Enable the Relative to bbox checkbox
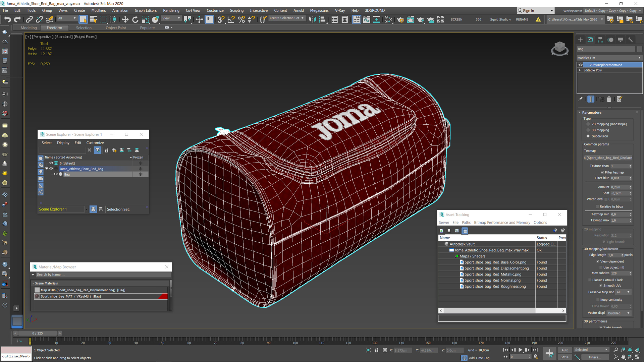This screenshot has width=644, height=362. tap(597, 206)
